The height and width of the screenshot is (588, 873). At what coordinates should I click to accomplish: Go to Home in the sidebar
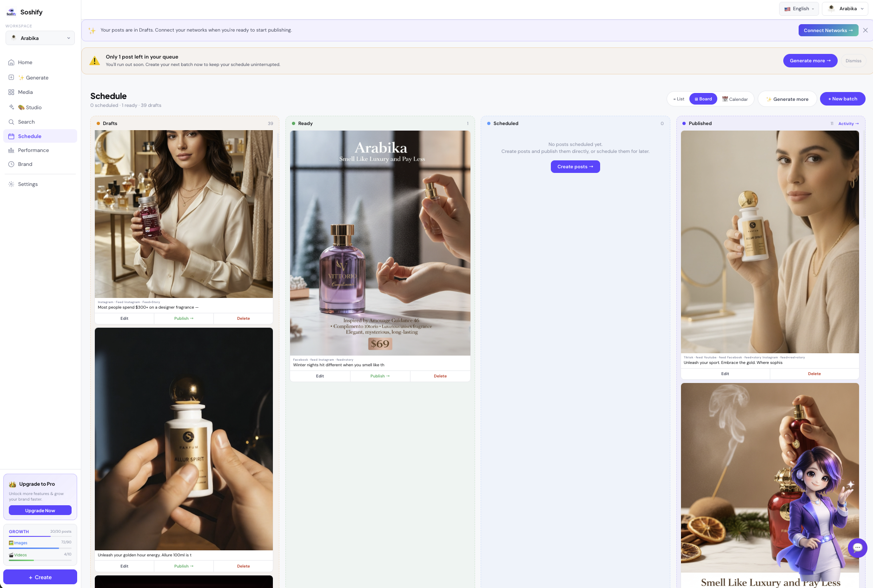[x=40, y=62]
